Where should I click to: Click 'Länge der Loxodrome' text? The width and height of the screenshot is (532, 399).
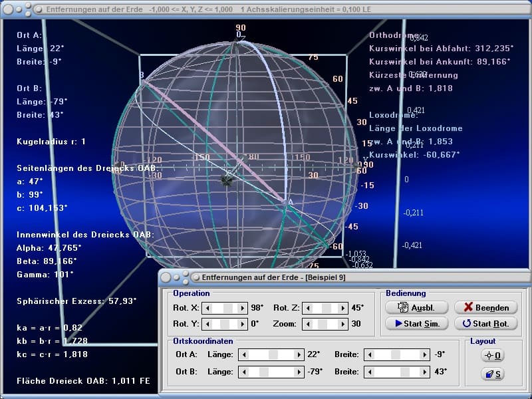coord(416,128)
